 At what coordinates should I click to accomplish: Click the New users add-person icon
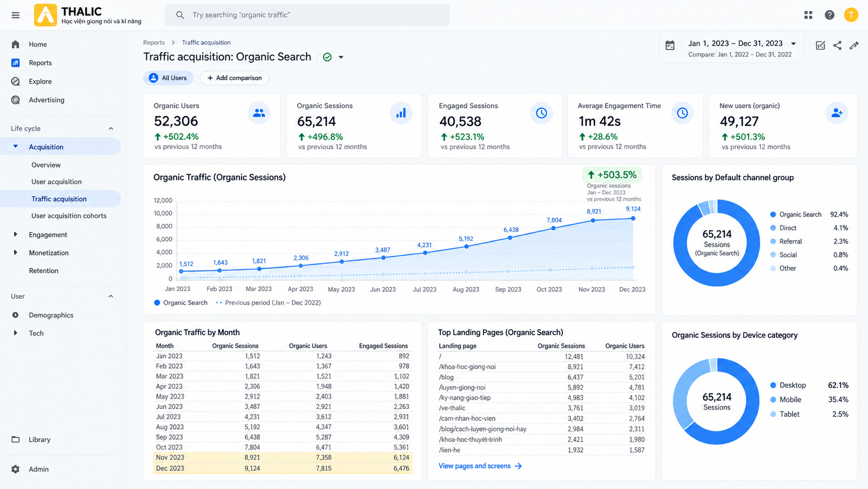836,113
